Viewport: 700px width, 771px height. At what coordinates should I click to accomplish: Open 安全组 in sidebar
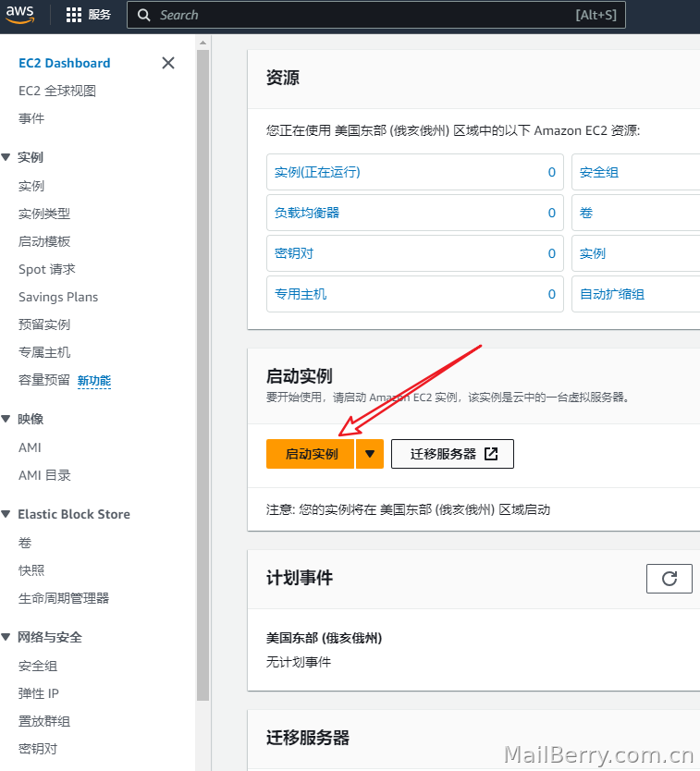tap(38, 666)
